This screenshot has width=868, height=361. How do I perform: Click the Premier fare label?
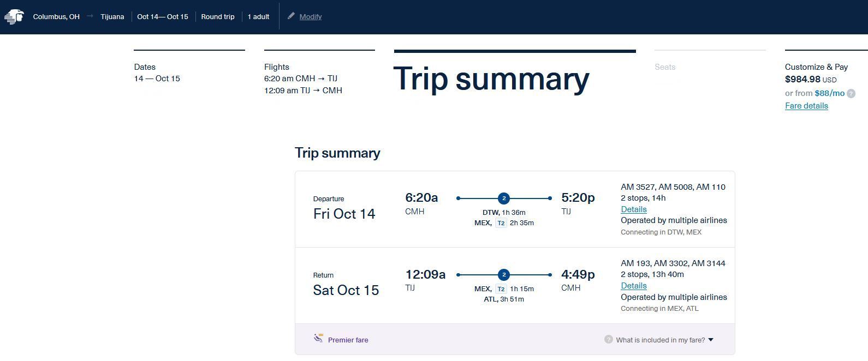point(348,340)
